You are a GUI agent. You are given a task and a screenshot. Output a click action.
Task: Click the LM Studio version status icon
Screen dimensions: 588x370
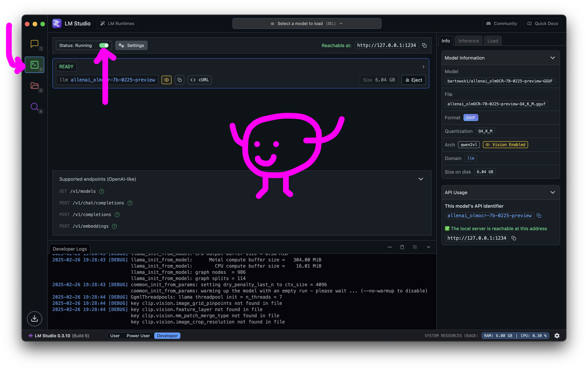30,335
